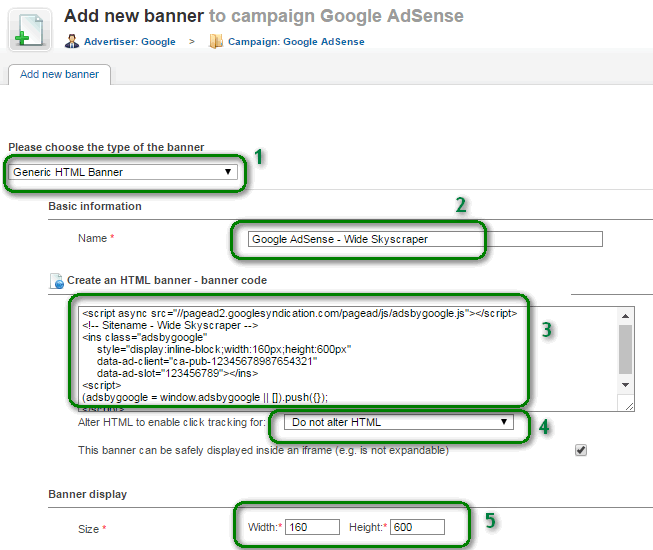The height and width of the screenshot is (550, 653).
Task: Click the banner Name input field
Action: (425, 239)
